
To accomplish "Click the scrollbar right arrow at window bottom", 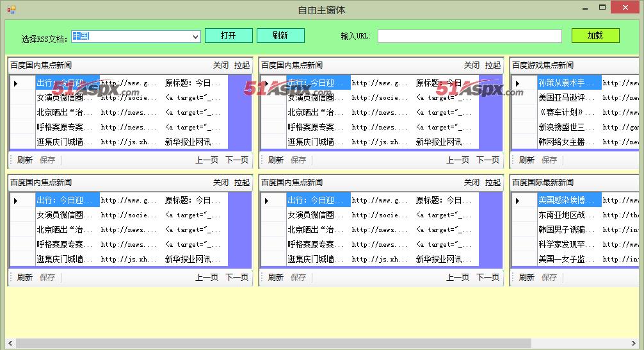I will coord(633,343).
